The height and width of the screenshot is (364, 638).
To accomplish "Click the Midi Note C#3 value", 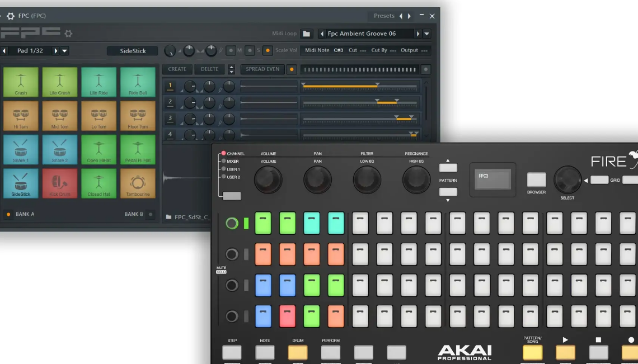I will (x=338, y=50).
